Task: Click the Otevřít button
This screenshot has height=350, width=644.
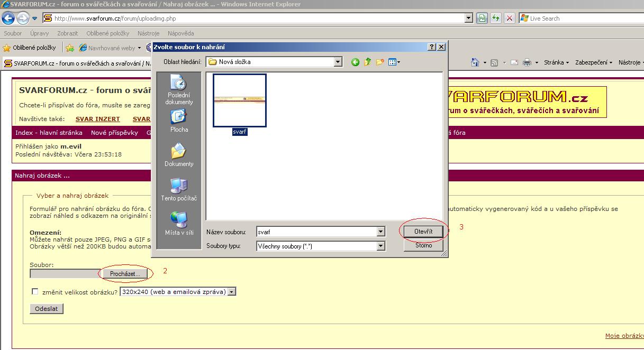Action: (x=423, y=232)
